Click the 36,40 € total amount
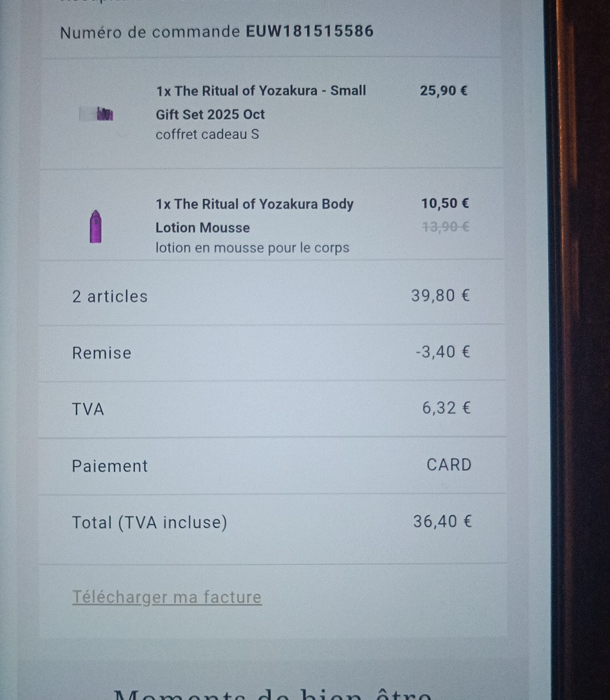The width and height of the screenshot is (610, 700). (442, 521)
